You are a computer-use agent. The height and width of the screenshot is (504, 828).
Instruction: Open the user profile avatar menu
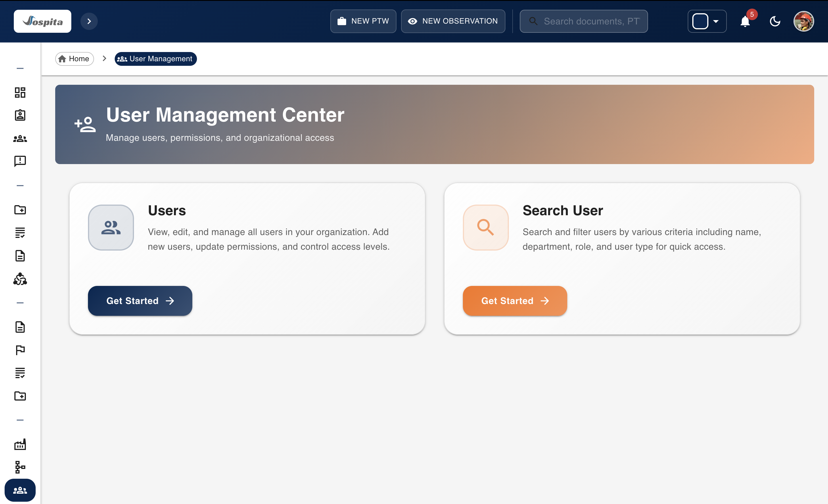pyautogui.click(x=804, y=22)
